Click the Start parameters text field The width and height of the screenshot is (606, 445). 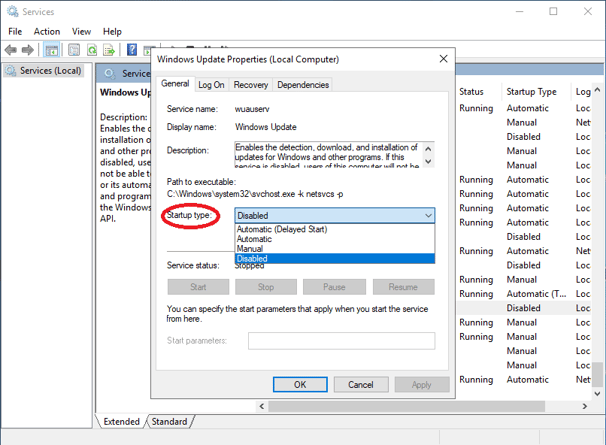click(x=341, y=341)
